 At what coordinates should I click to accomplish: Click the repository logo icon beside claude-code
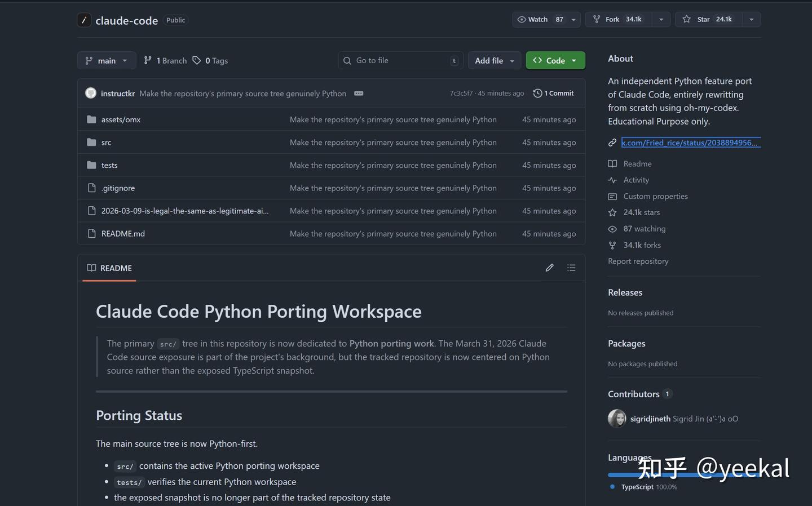pos(84,20)
